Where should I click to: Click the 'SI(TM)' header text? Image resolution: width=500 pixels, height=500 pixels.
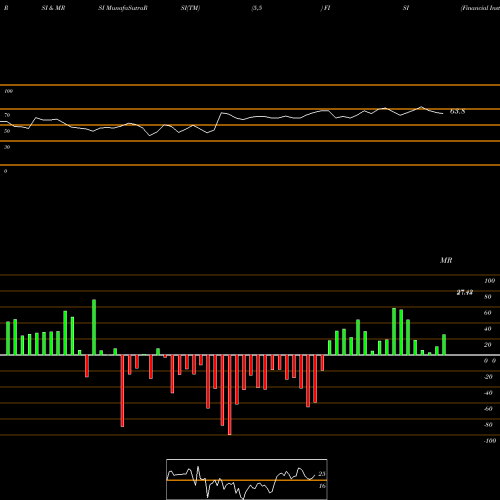[190, 8]
